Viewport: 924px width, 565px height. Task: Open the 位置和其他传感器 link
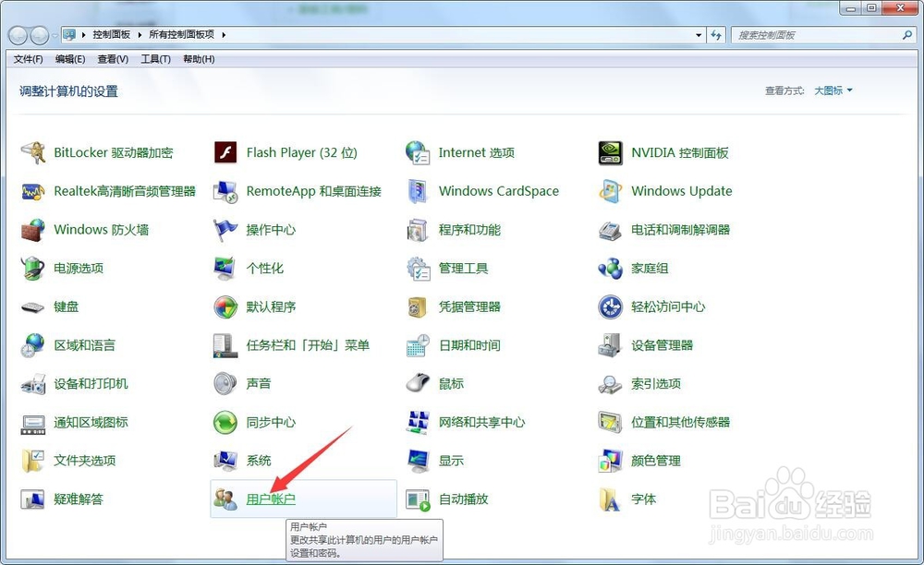point(681,423)
